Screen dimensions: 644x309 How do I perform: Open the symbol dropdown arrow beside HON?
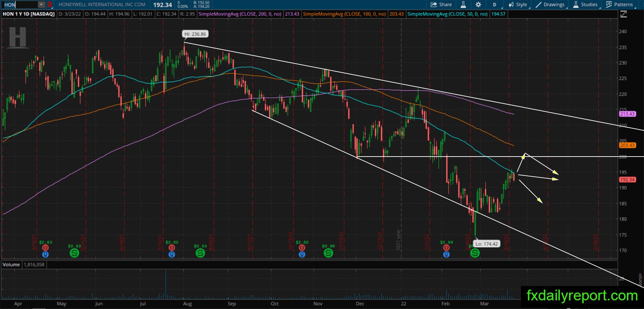[x=41, y=5]
